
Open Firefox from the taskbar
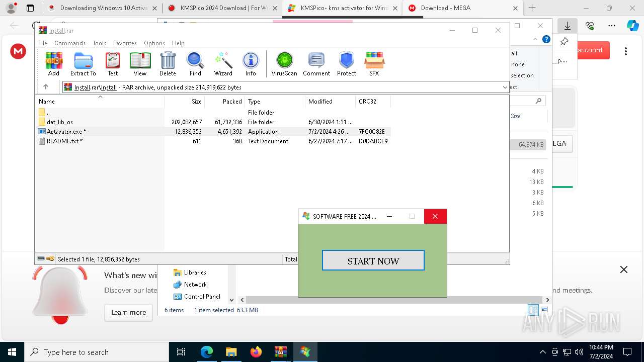[256, 352]
